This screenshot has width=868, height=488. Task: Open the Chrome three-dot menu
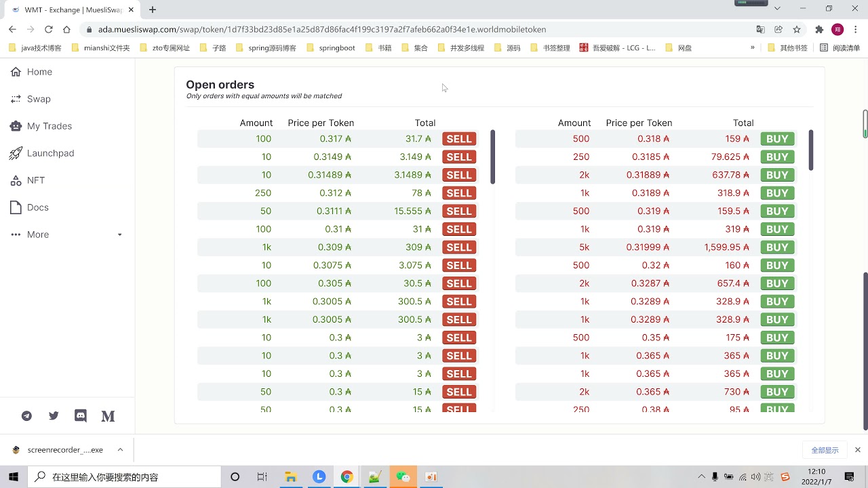coord(856,29)
